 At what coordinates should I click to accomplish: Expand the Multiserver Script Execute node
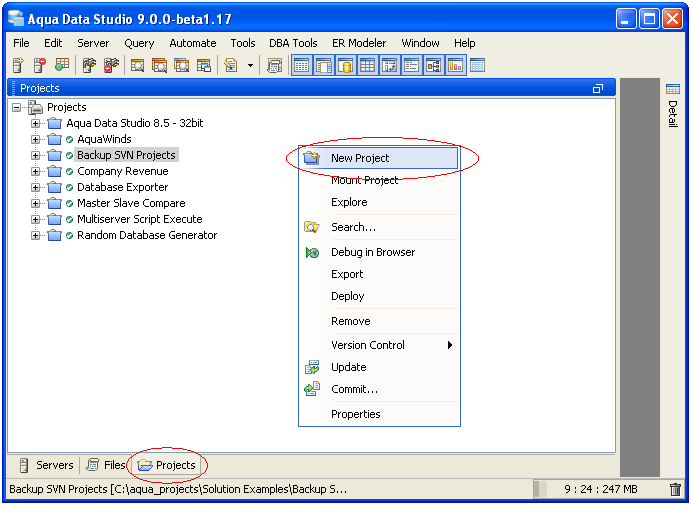point(36,219)
